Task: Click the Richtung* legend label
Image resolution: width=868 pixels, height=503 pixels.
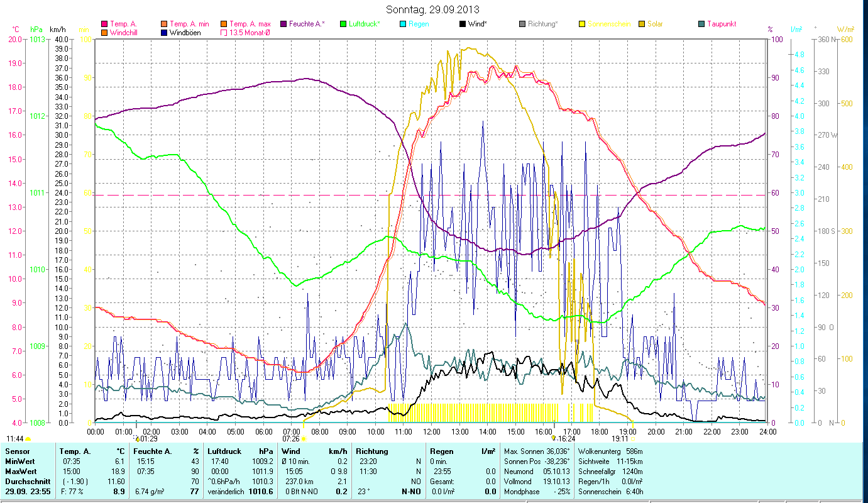Action: click(x=542, y=24)
